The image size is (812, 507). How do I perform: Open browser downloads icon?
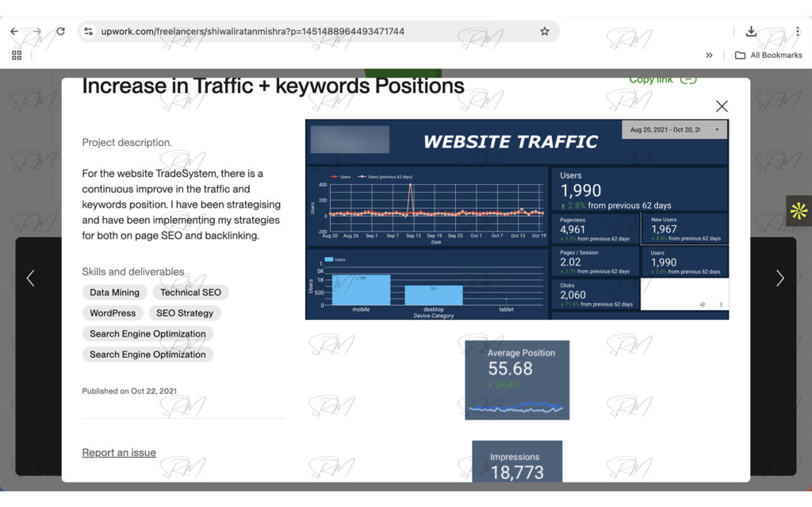coord(751,31)
